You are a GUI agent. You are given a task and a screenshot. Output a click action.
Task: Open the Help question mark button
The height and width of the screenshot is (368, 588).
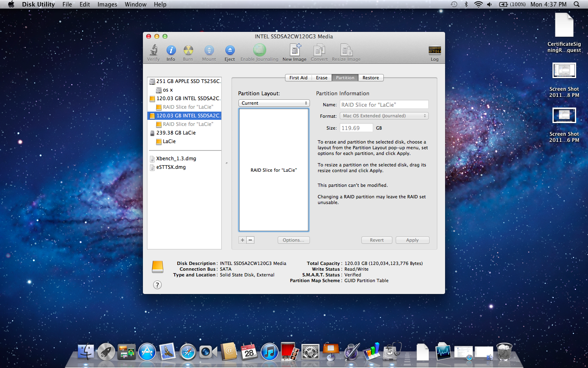coord(157,285)
